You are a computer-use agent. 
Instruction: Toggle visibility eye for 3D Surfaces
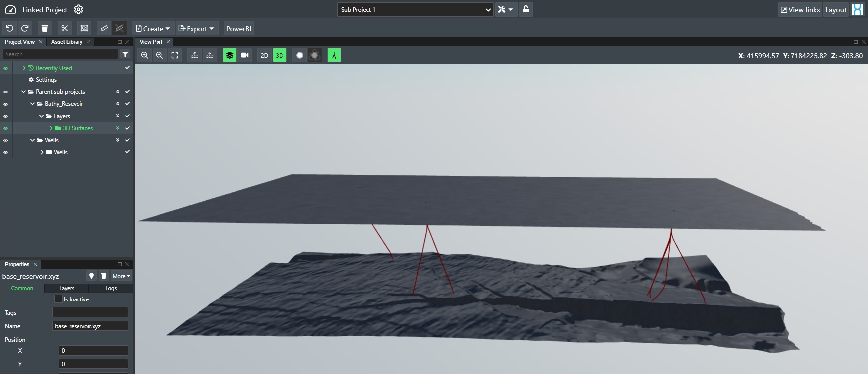pos(6,128)
